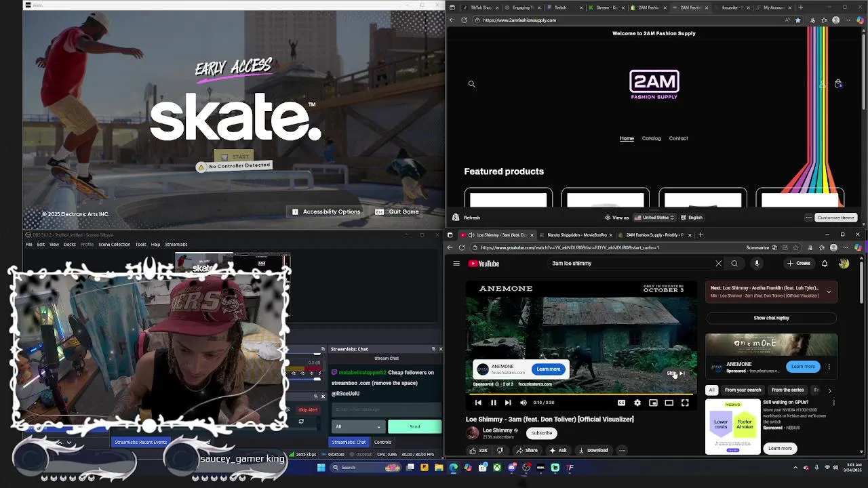Select the 'All' recommendations chip

(x=711, y=390)
